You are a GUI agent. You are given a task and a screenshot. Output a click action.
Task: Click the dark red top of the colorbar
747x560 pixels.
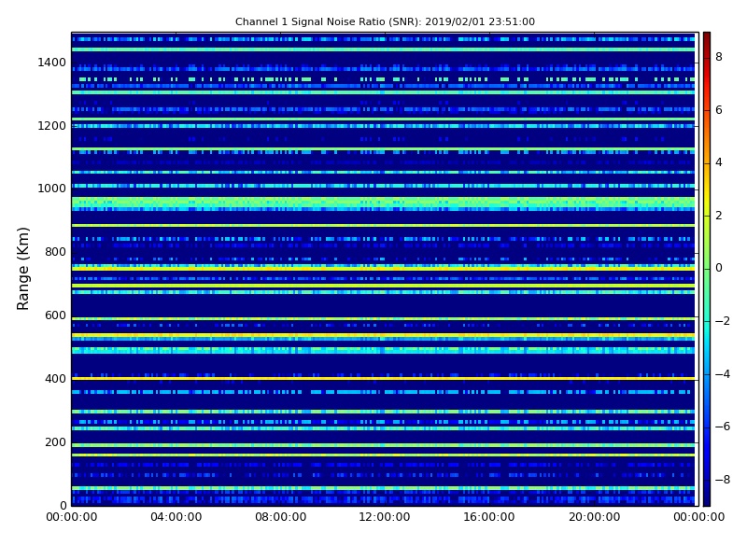pyautogui.click(x=707, y=38)
